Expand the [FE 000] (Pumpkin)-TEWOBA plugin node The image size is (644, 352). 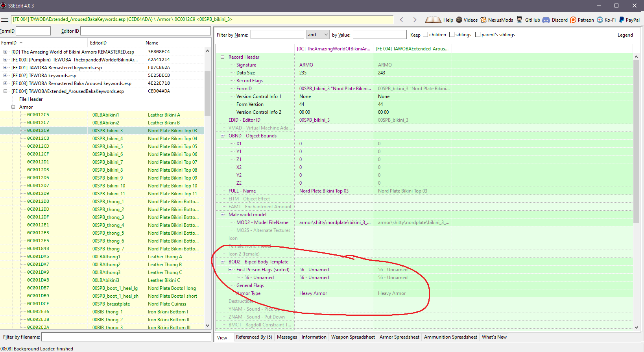click(x=5, y=59)
